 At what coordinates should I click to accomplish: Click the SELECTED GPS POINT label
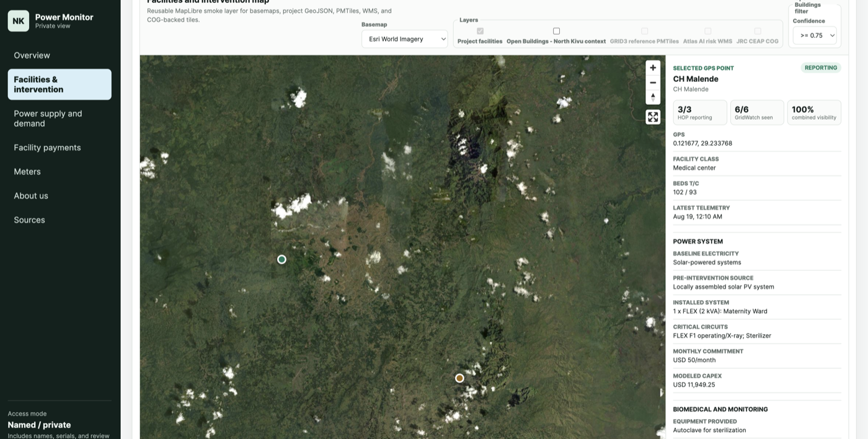tap(704, 68)
